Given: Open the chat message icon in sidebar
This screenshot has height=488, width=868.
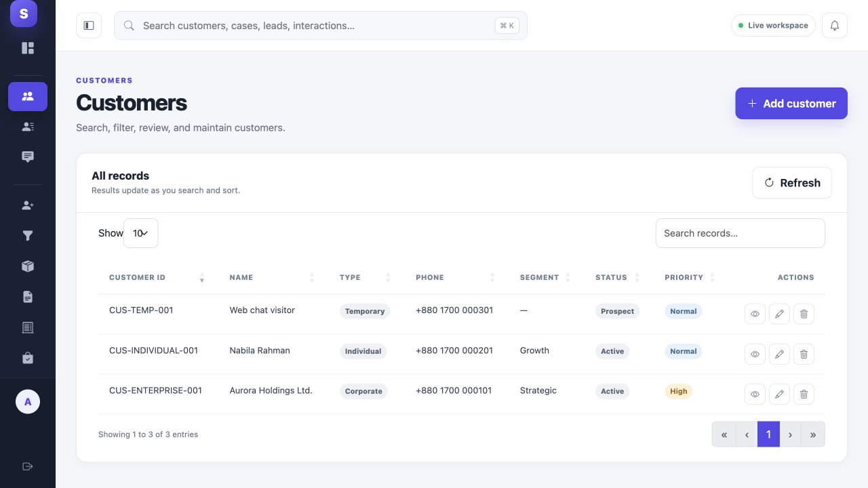Looking at the screenshot, I should [x=28, y=157].
